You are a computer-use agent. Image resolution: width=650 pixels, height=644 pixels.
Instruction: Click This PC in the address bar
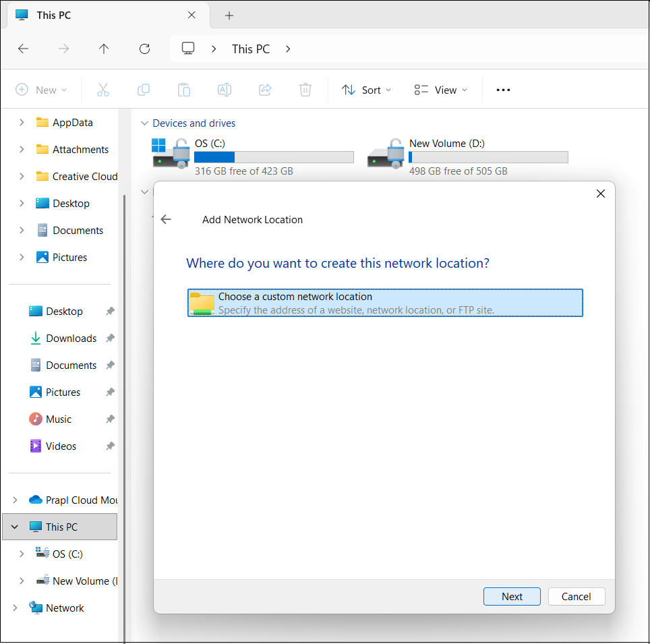(250, 49)
